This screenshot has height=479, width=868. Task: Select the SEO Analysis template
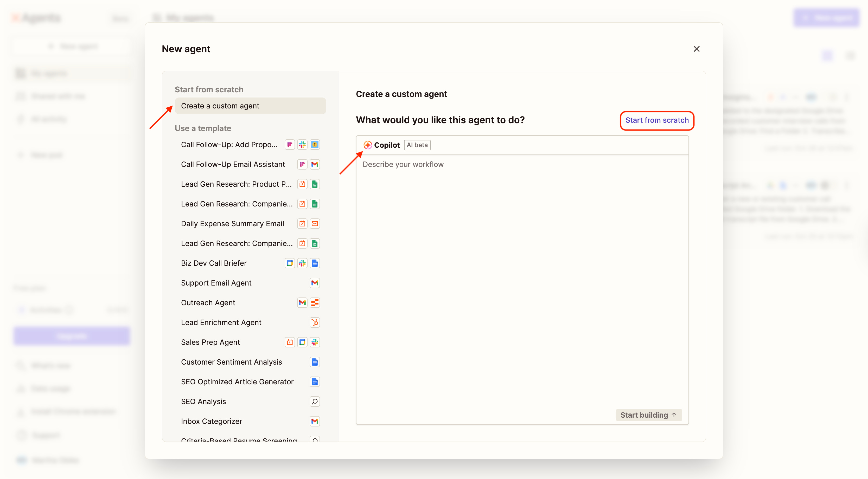click(250, 402)
